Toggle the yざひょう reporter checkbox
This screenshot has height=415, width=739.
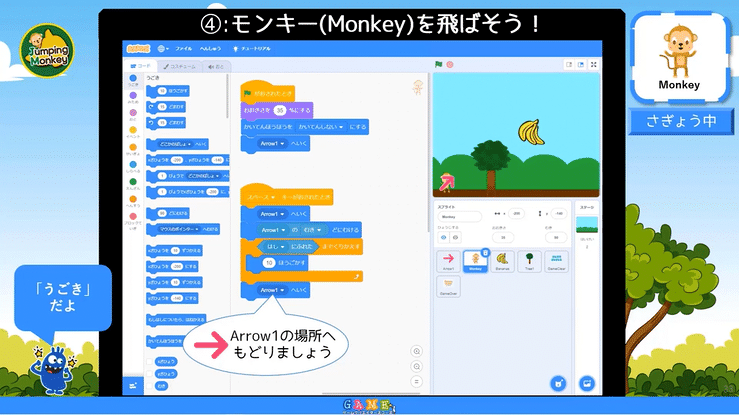coord(149,374)
